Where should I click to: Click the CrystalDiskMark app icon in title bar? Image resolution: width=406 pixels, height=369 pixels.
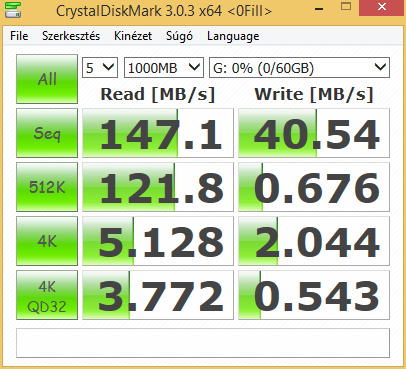pyautogui.click(x=13, y=10)
